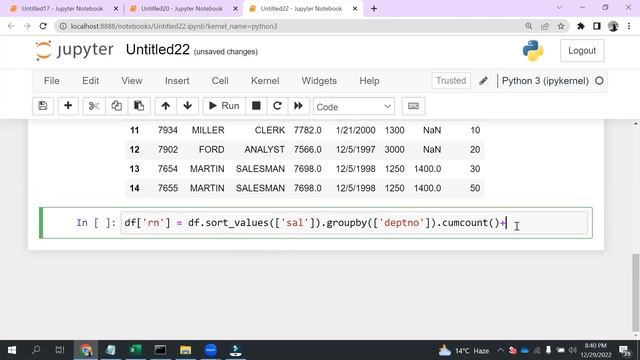
Task: Open the cell type Code dropdown
Action: (353, 107)
